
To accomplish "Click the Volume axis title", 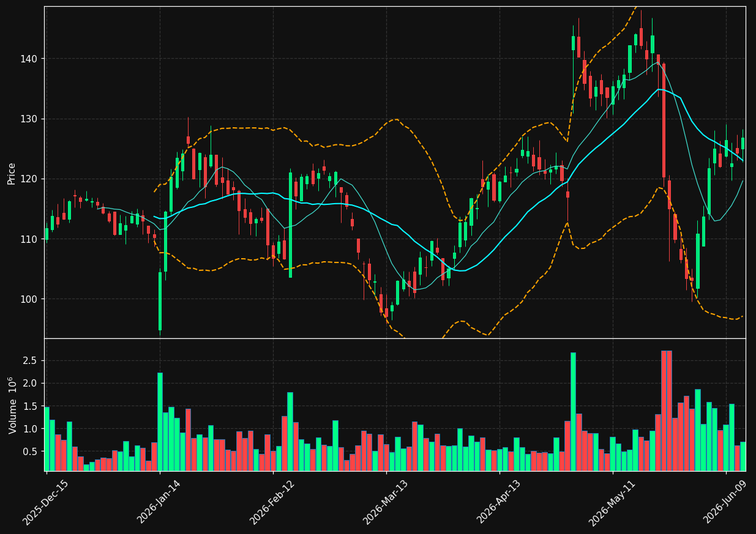I will (x=12, y=405).
